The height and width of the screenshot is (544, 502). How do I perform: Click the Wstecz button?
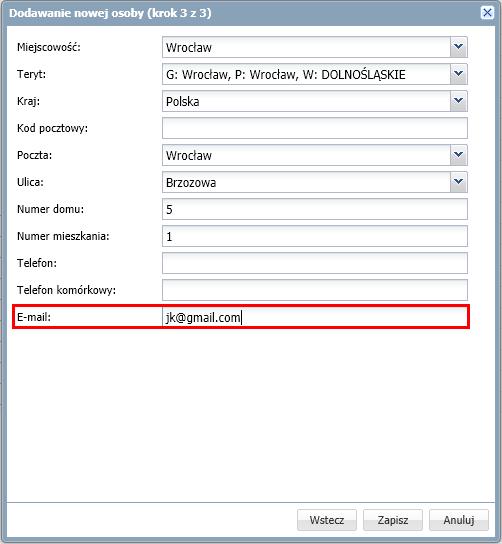(327, 520)
